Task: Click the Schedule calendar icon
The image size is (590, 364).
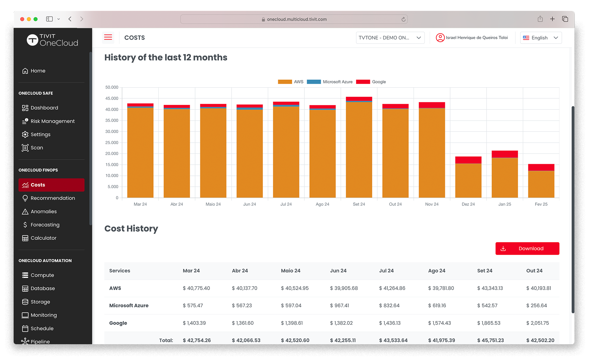Action: (x=25, y=328)
